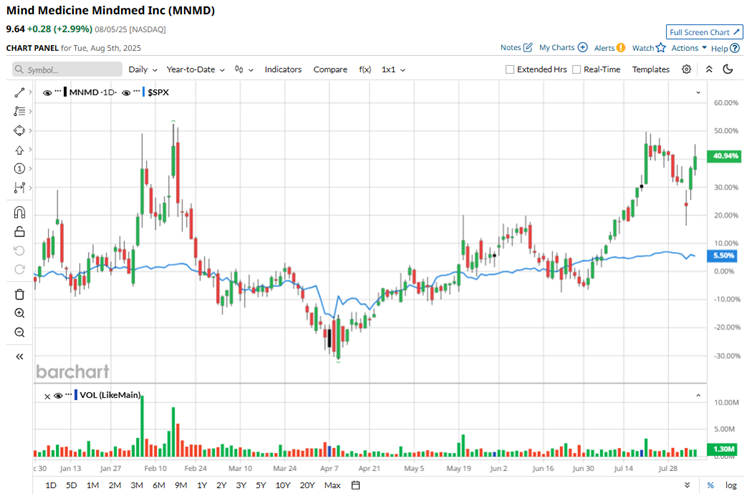Select the 1D time range
Image resolution: width=752 pixels, height=496 pixels.
50,485
